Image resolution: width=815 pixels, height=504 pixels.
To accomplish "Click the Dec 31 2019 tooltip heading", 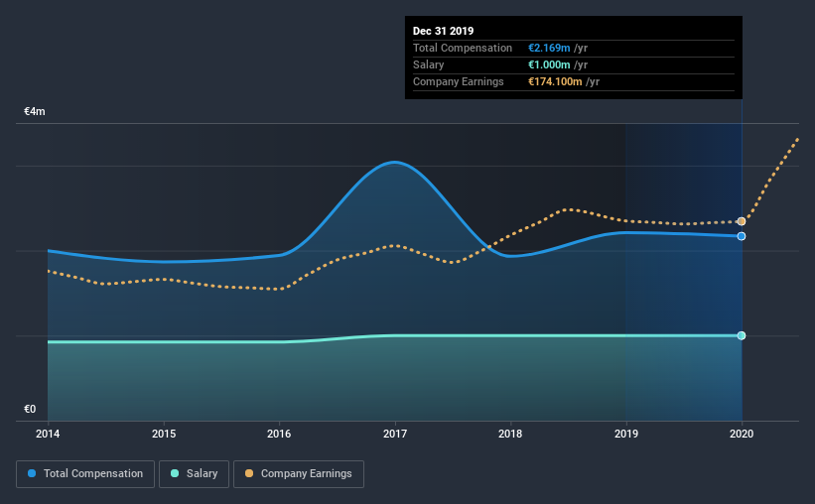I will point(444,31).
